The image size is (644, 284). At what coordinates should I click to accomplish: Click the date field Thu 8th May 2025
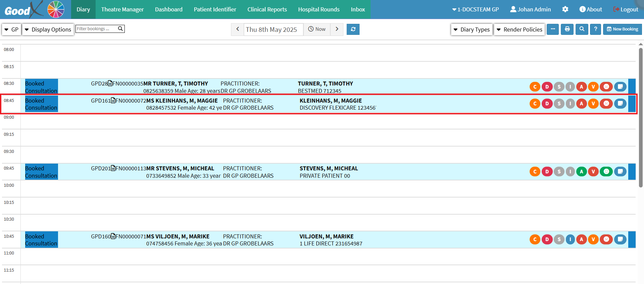[x=273, y=30]
